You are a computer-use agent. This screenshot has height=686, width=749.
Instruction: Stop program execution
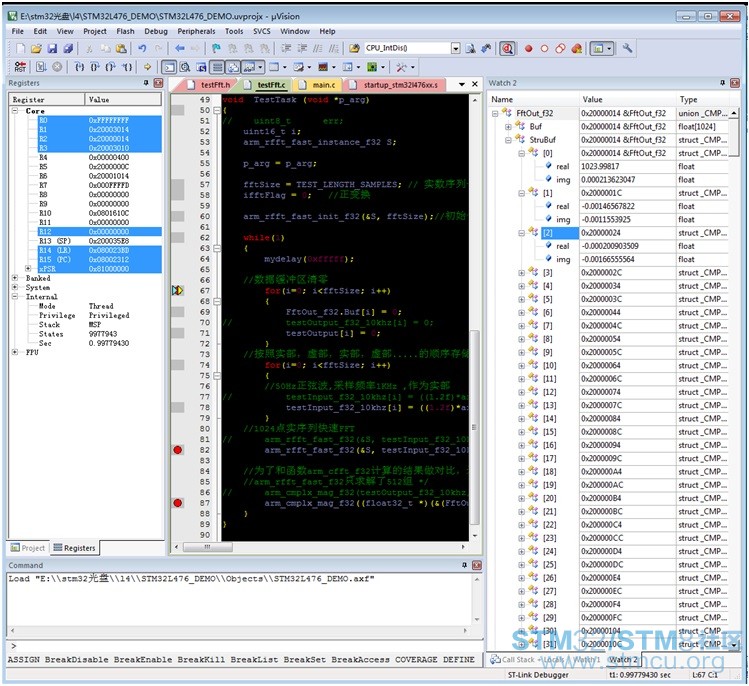coord(57,67)
